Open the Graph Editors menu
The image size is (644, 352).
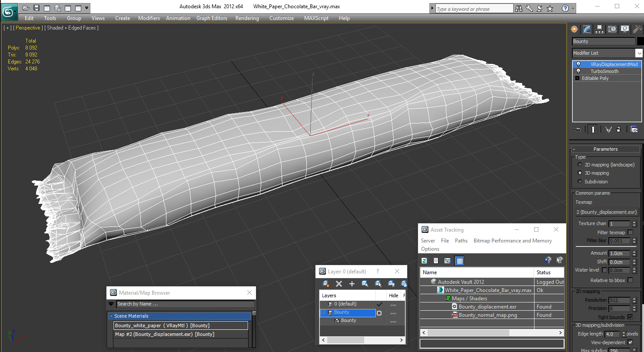point(212,18)
